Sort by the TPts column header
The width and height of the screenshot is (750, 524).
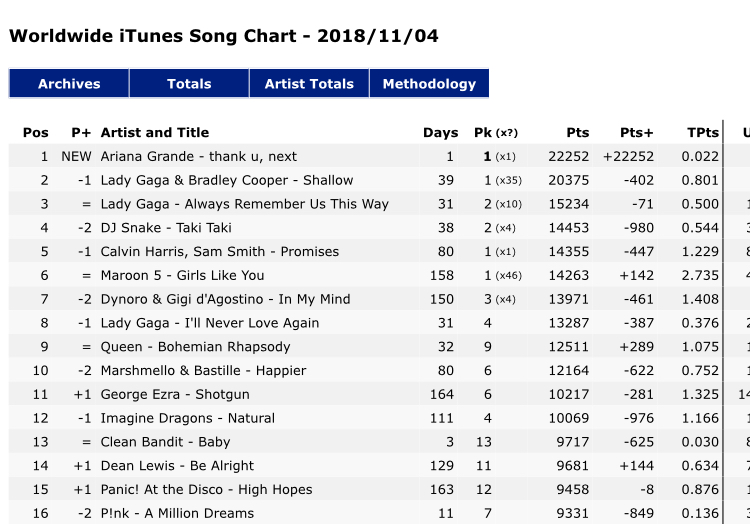coord(703,132)
